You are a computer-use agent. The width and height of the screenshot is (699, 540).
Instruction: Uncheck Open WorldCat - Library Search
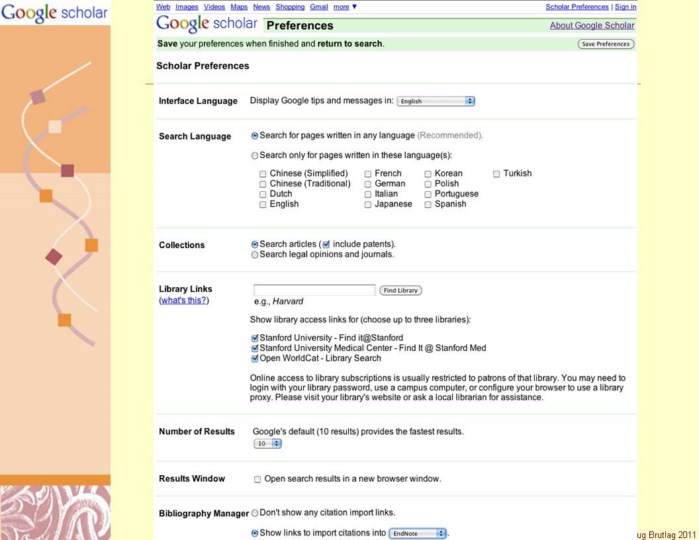tap(255, 358)
